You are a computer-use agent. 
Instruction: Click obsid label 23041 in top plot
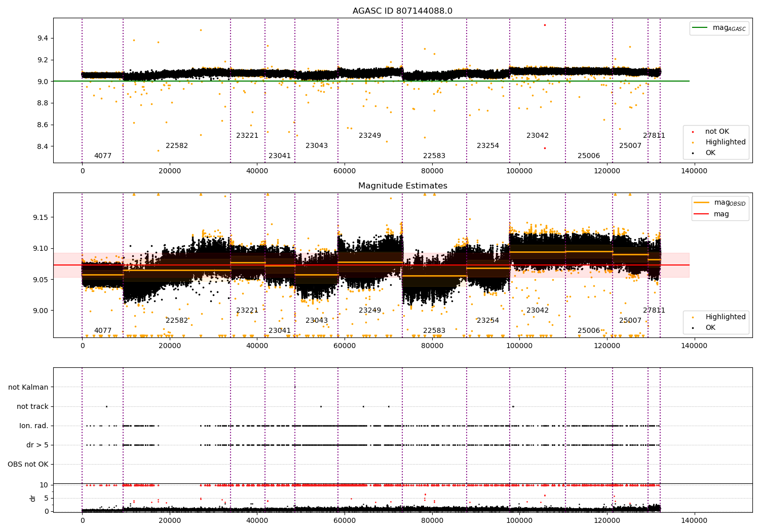click(280, 156)
